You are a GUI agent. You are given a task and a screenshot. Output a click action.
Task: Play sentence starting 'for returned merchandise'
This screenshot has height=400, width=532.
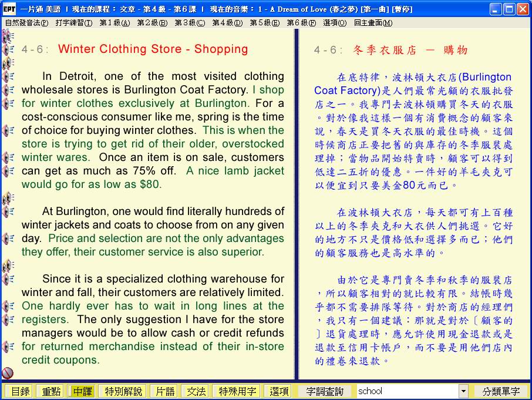[8, 347]
